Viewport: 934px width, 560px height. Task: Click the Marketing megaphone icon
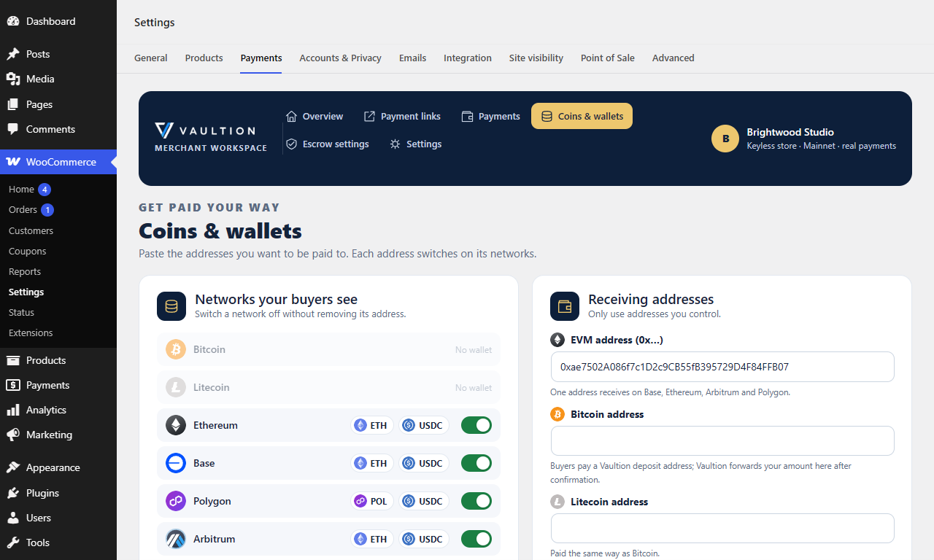[x=13, y=435]
